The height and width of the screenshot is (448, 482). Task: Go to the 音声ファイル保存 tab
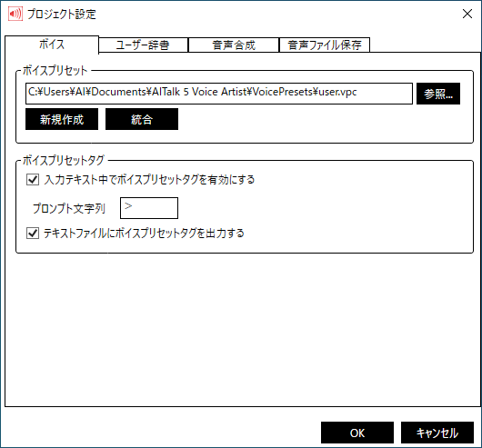pos(325,45)
